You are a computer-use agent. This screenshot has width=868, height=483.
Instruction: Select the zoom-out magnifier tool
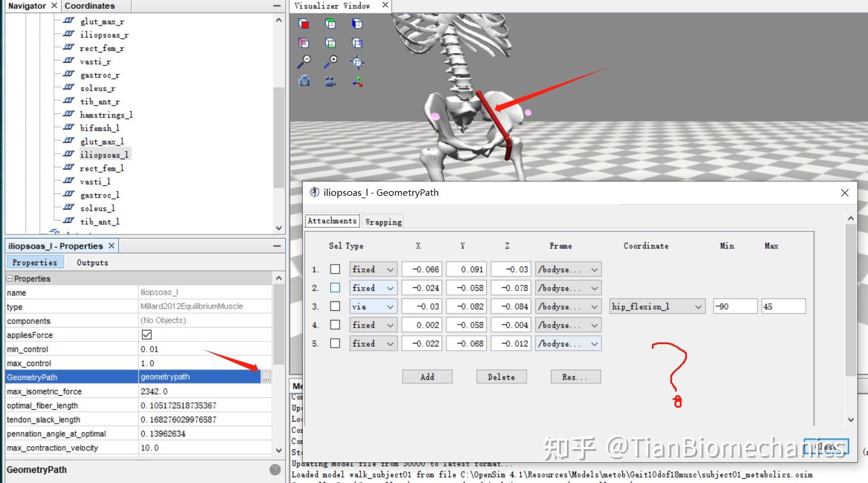click(304, 61)
